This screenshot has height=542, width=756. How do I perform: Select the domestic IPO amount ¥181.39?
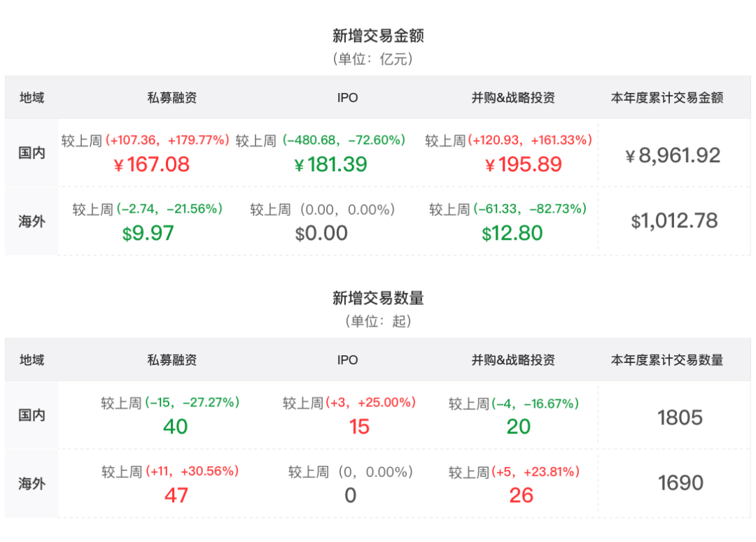(330, 164)
